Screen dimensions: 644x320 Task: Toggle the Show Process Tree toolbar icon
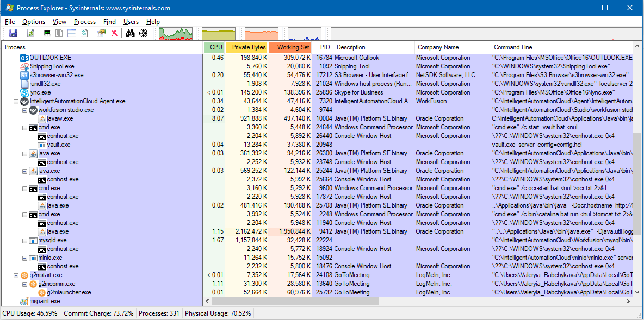(59, 34)
